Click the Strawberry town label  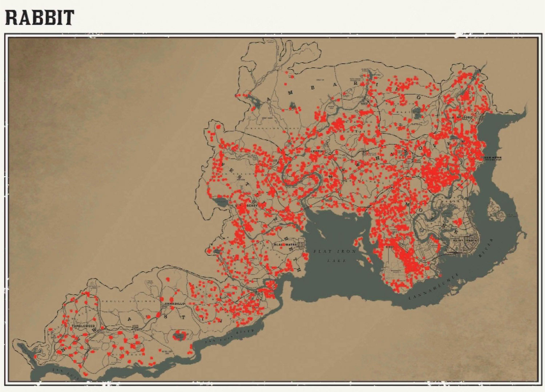click(247, 205)
